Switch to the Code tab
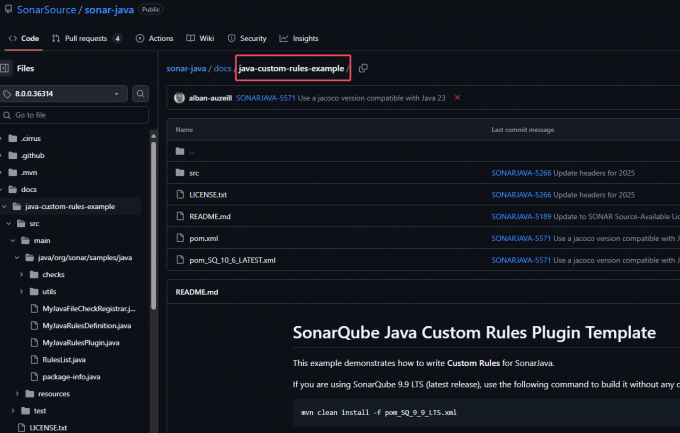Viewport: 680px width, 433px height. 24,38
